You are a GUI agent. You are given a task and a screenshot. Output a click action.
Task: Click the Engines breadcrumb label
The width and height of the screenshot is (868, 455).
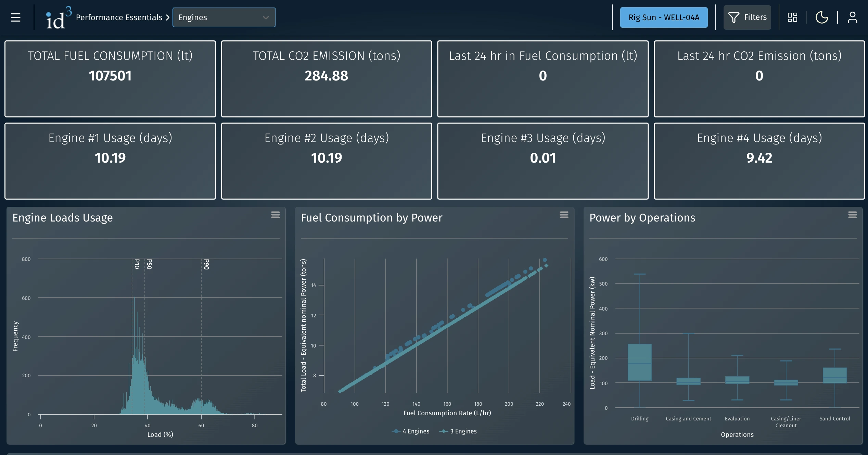193,17
